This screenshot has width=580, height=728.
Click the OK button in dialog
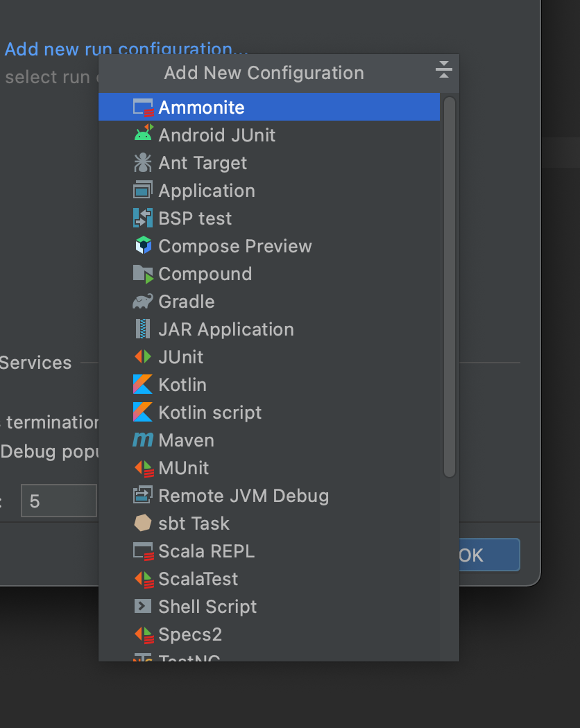pyautogui.click(x=489, y=555)
